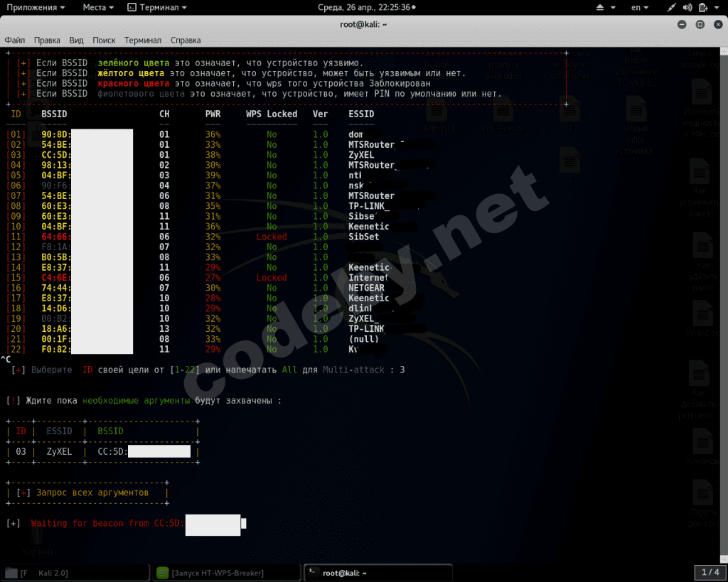Click the ESSID column header in scan table
Viewport: 728px width, 582px height.
(x=361, y=114)
